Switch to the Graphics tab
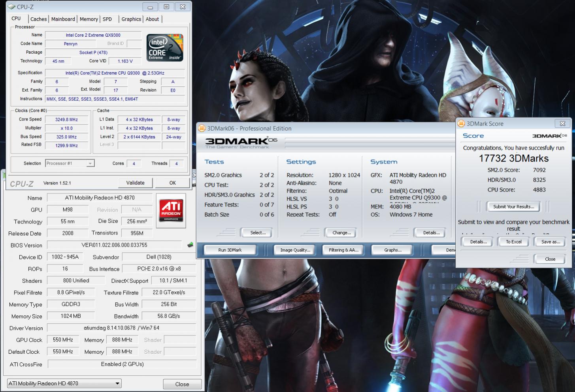This screenshot has height=392, width=575. (131, 19)
